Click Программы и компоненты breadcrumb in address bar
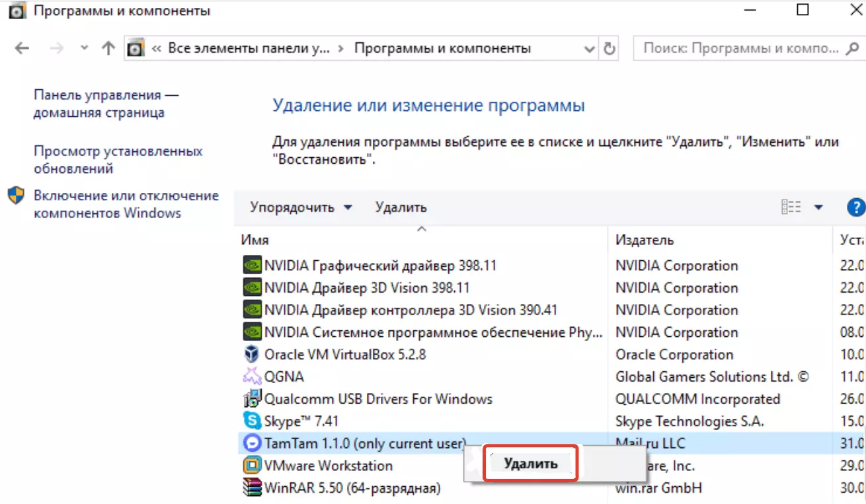This screenshot has width=866, height=504. point(443,48)
